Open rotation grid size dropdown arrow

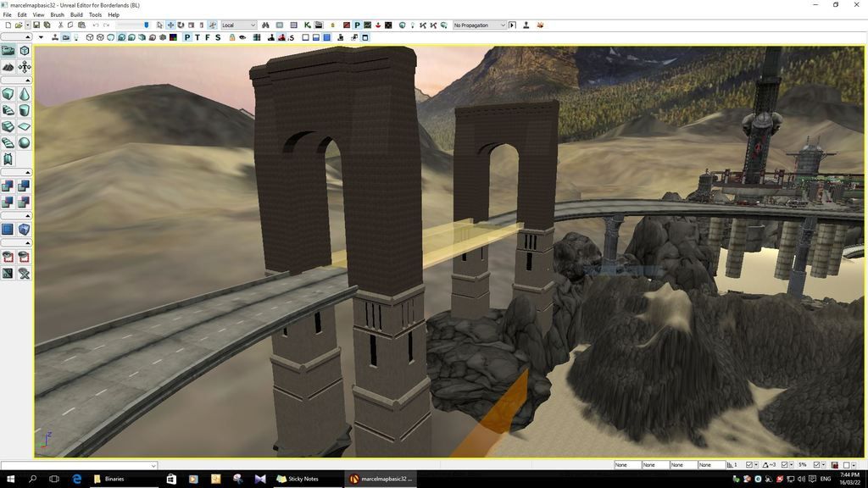(791, 465)
